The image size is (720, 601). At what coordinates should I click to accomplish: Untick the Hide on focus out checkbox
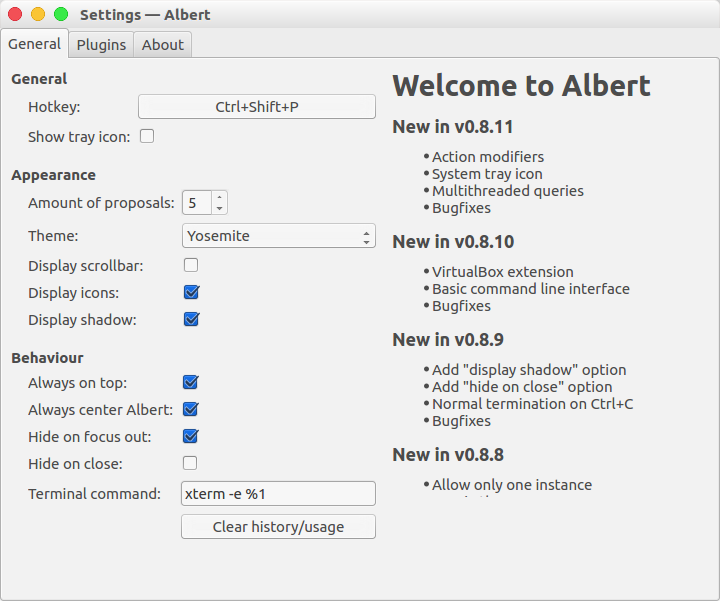coord(190,436)
